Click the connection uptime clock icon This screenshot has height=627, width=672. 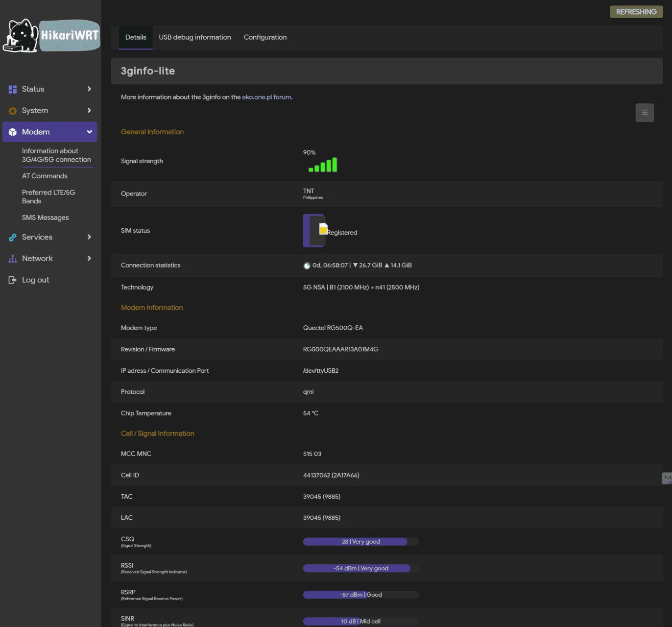coord(307,265)
